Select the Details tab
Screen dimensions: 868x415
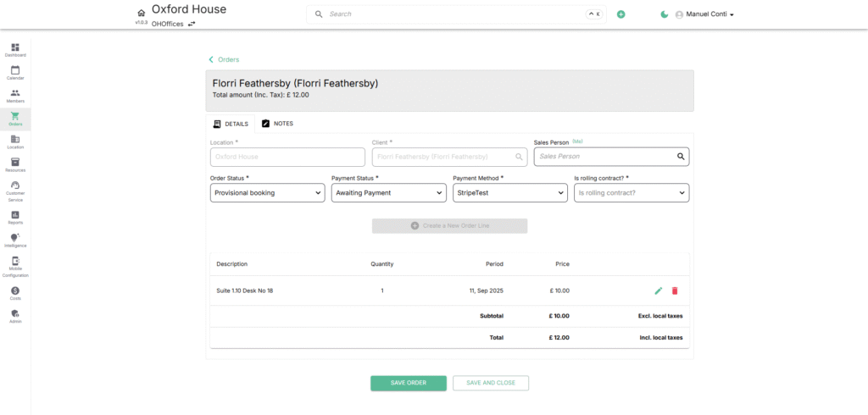tap(231, 124)
